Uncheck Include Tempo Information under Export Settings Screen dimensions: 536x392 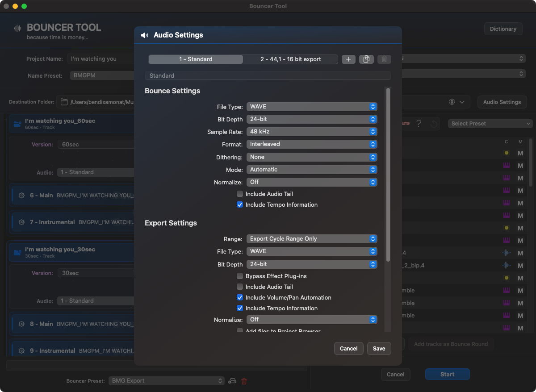point(240,308)
